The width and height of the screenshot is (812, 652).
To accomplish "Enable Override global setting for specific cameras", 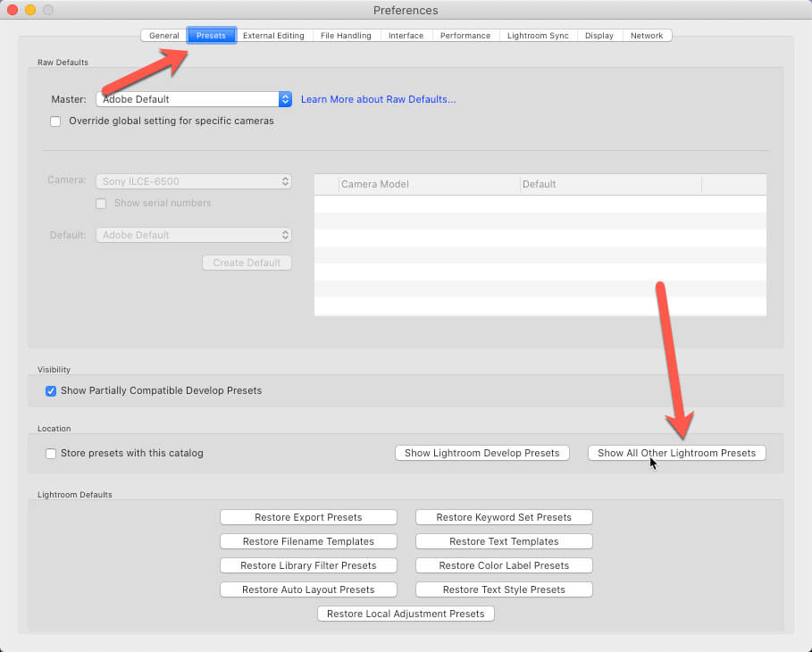I will point(55,121).
